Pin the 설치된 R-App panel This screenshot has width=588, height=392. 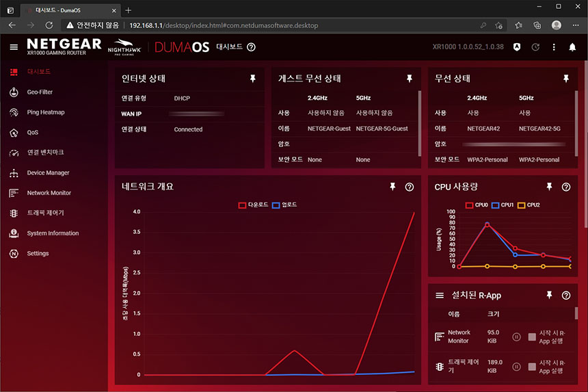point(549,295)
